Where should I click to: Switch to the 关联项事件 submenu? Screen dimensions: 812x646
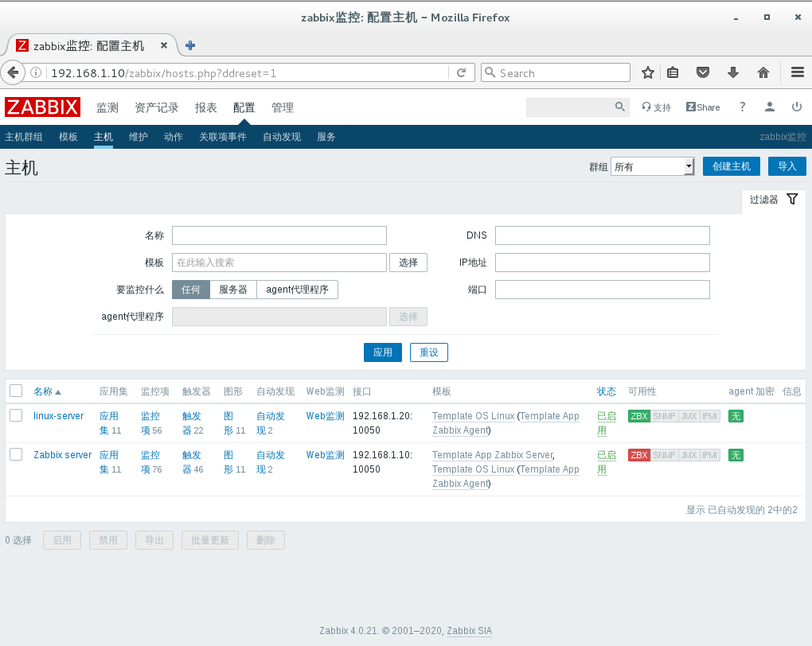tap(223, 137)
